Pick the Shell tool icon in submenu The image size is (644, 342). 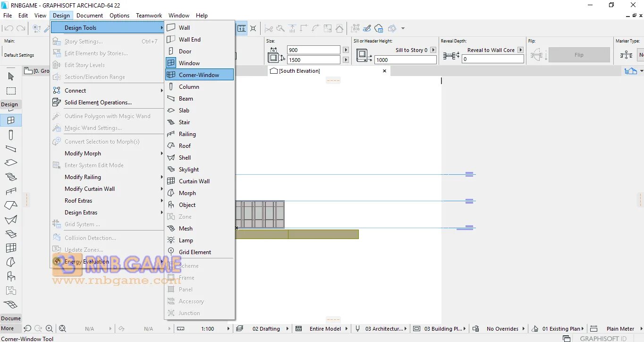tap(171, 157)
